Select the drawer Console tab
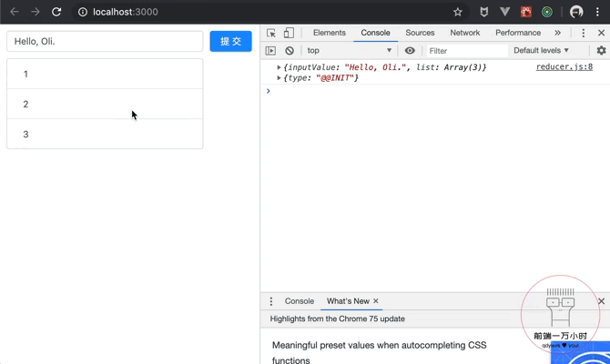 (x=300, y=301)
